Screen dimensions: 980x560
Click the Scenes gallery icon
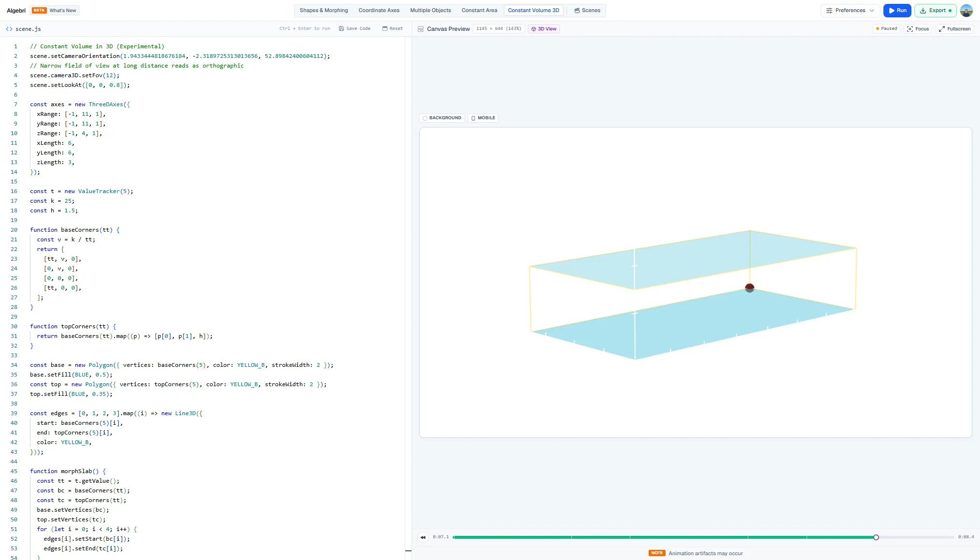(577, 11)
